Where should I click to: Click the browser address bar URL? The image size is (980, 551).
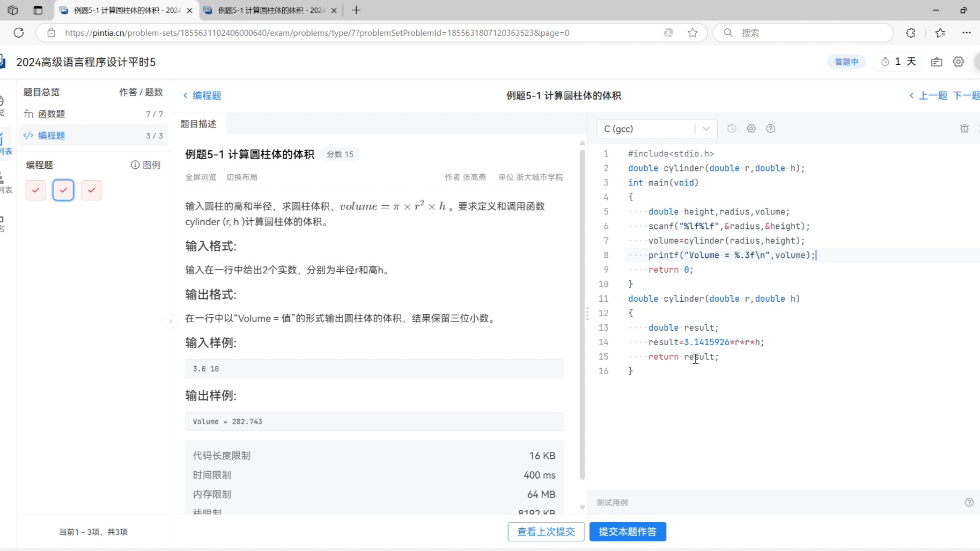point(317,33)
